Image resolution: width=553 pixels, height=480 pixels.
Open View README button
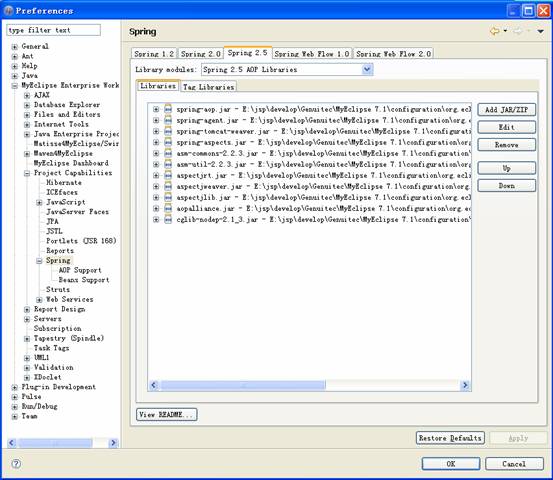[166, 414]
